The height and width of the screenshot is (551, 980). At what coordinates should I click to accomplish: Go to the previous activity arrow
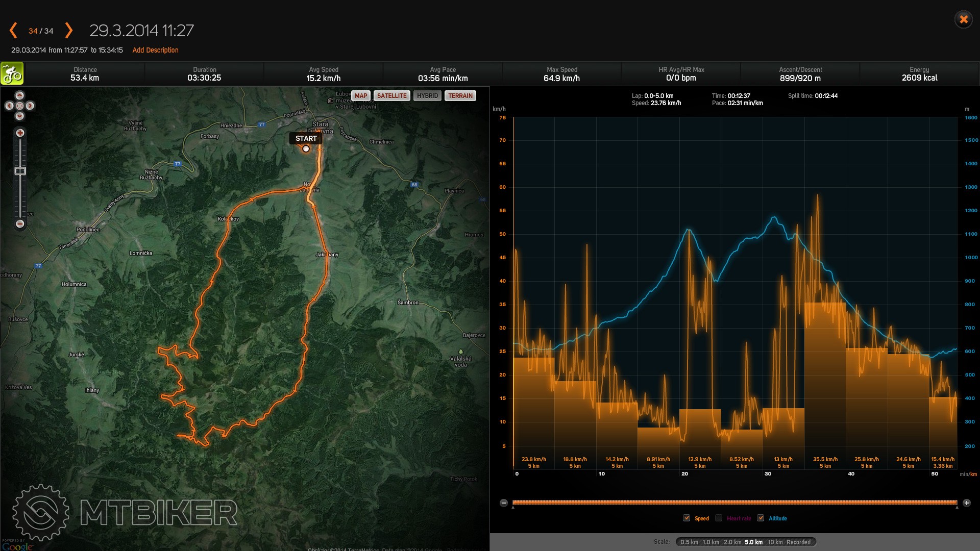tap(14, 31)
